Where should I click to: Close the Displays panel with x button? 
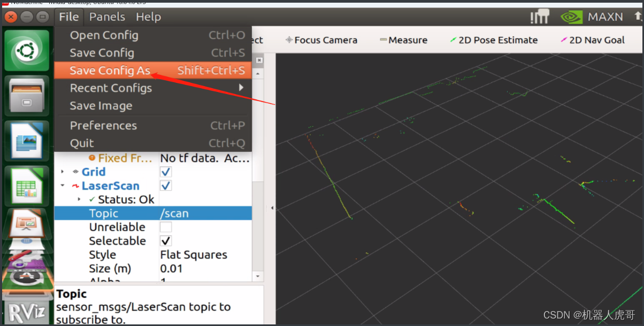[x=259, y=60]
